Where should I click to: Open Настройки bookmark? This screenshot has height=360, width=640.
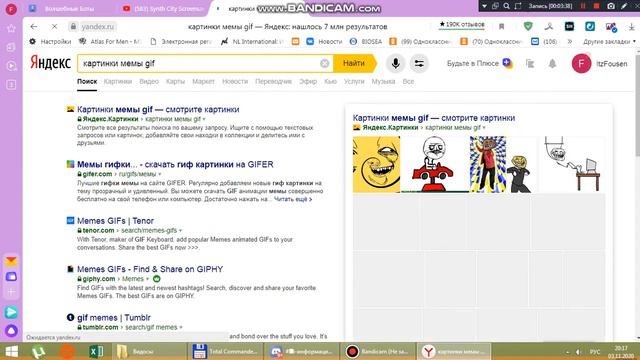(51, 42)
